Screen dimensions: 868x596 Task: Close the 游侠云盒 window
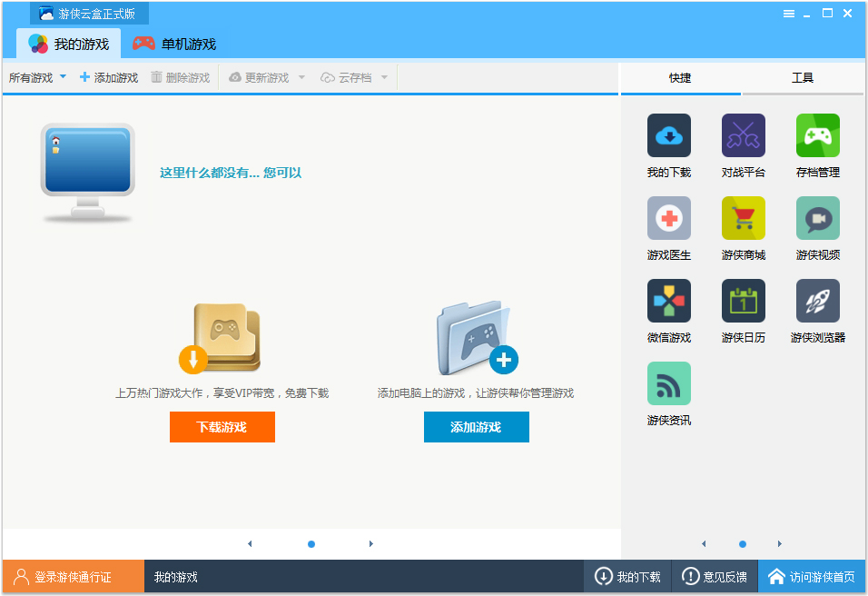point(847,14)
